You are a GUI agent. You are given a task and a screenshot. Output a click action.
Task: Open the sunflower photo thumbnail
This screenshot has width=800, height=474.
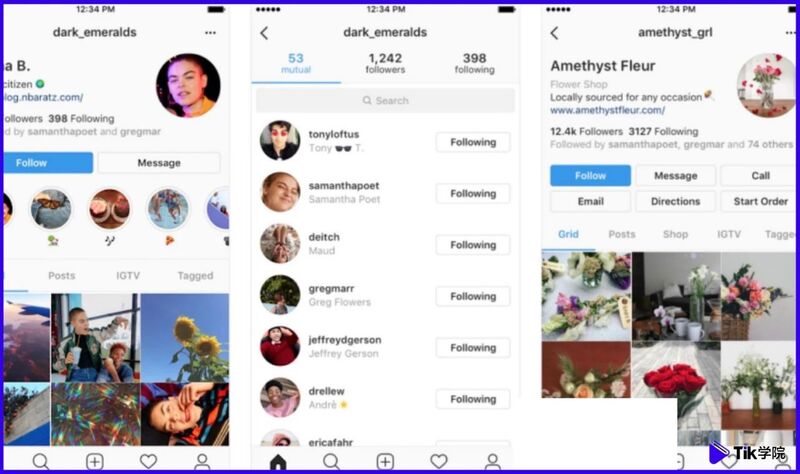[x=185, y=337]
